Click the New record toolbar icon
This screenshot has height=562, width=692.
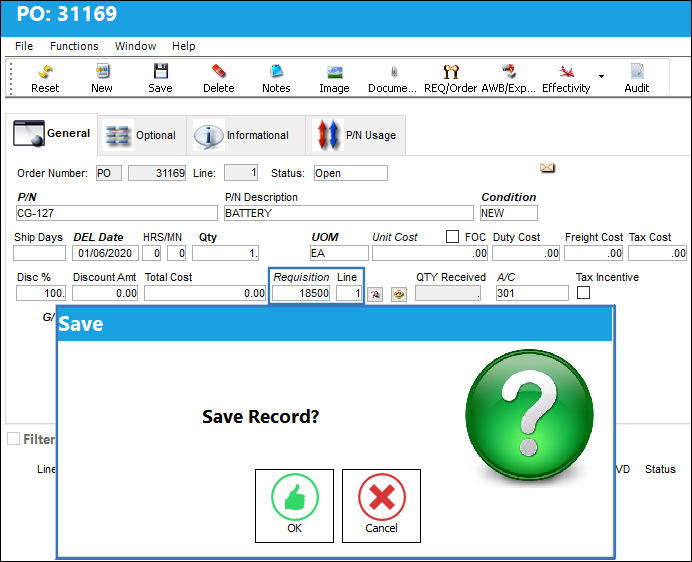102,72
